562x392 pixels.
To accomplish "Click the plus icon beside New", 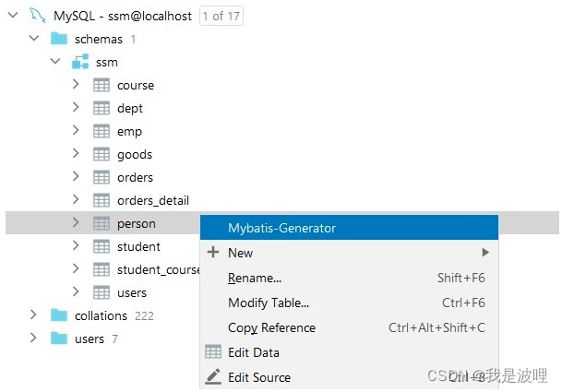I will coord(213,252).
